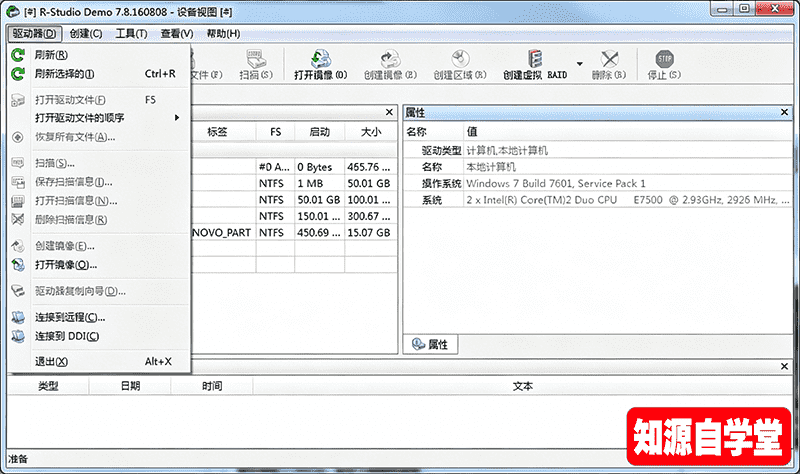Choose 连接到远程(C)... menu entry
This screenshot has width=800, height=474.
pyautogui.click(x=99, y=317)
